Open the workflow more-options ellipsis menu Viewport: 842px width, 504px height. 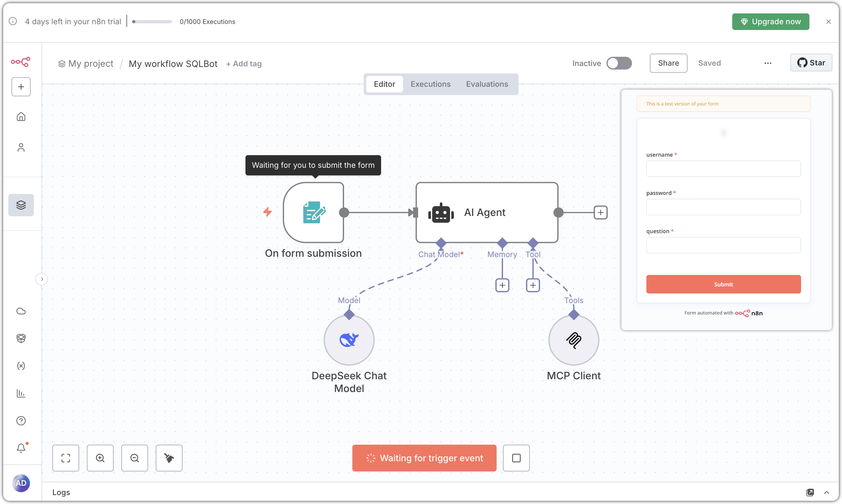click(x=768, y=63)
